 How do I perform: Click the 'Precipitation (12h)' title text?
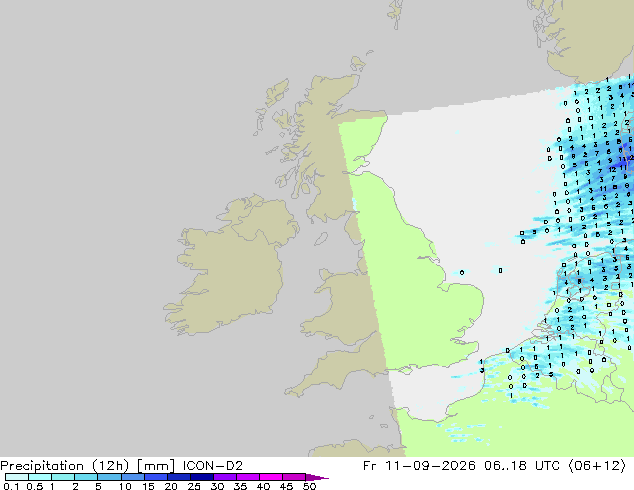pyautogui.click(x=65, y=466)
